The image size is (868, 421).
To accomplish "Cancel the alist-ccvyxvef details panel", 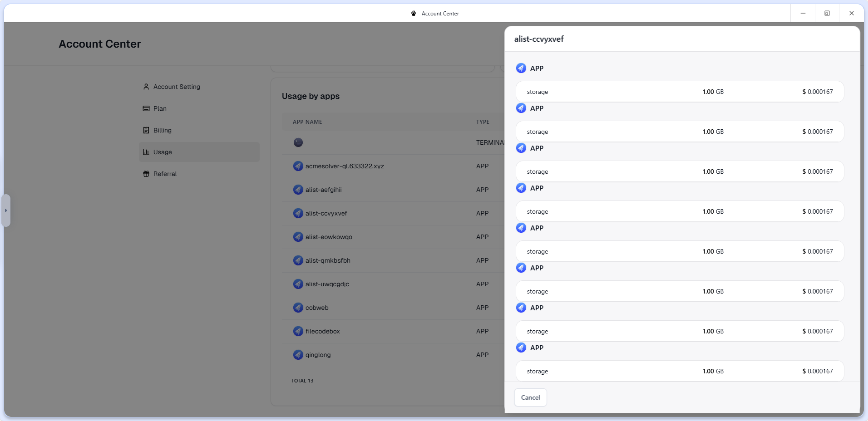I will tap(530, 397).
